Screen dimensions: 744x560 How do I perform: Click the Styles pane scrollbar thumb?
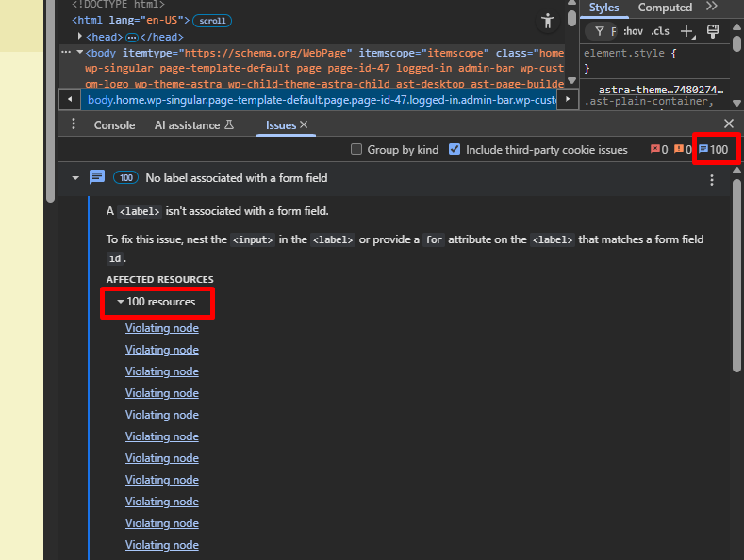click(736, 42)
